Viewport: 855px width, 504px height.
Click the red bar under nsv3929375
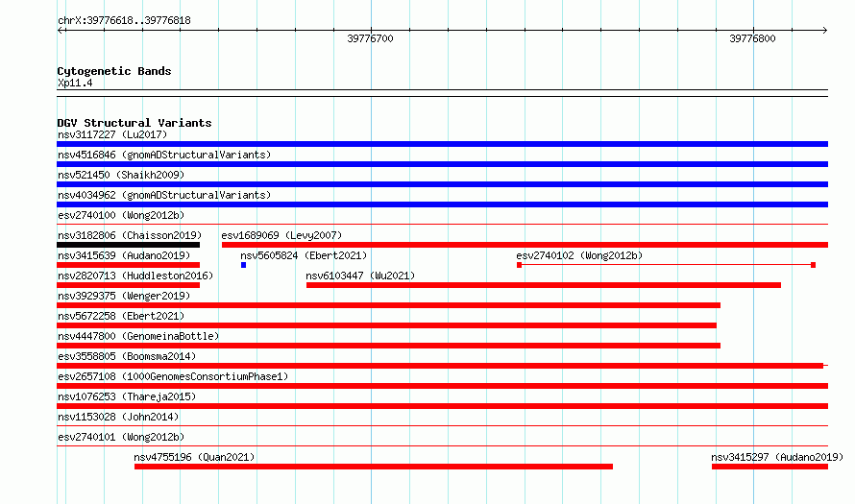pos(389,305)
